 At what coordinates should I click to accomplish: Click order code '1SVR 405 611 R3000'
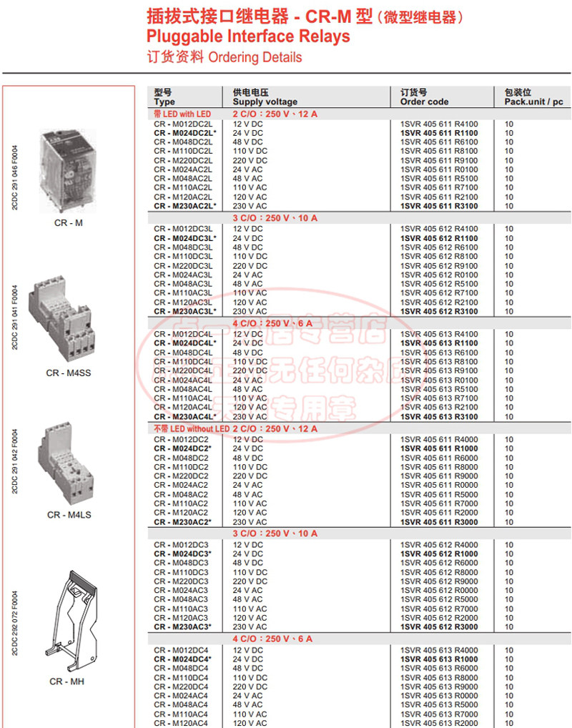coord(439,522)
